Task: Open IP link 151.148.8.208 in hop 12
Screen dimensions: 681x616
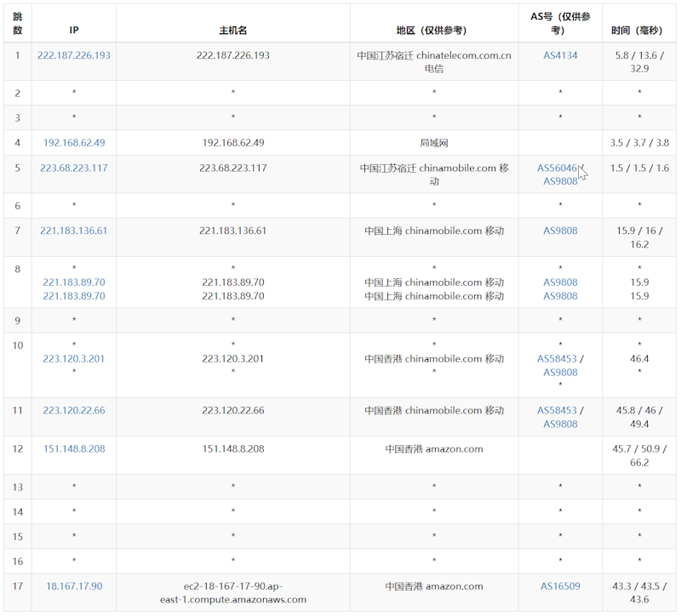Action: 74,448
